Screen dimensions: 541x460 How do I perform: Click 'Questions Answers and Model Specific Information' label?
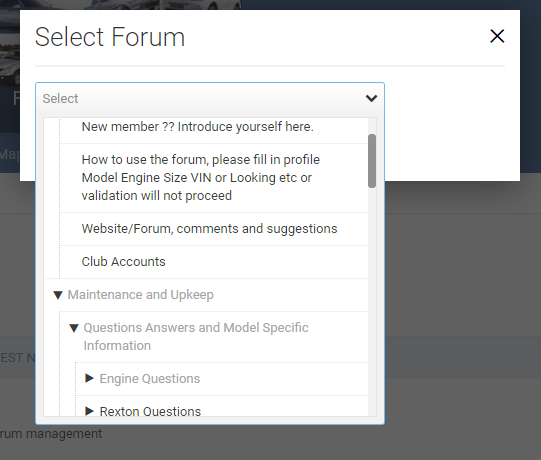click(x=196, y=336)
